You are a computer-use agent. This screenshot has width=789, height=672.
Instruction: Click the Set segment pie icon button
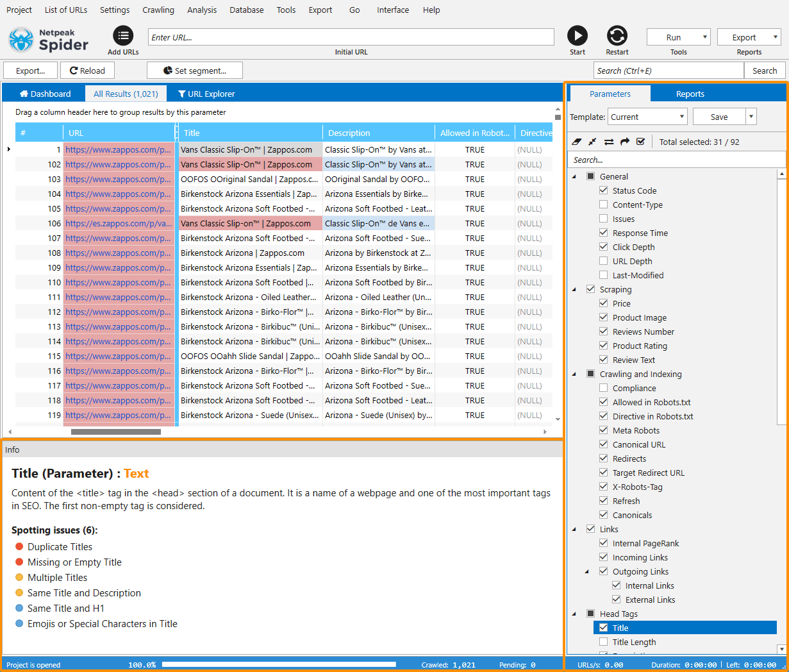(195, 71)
